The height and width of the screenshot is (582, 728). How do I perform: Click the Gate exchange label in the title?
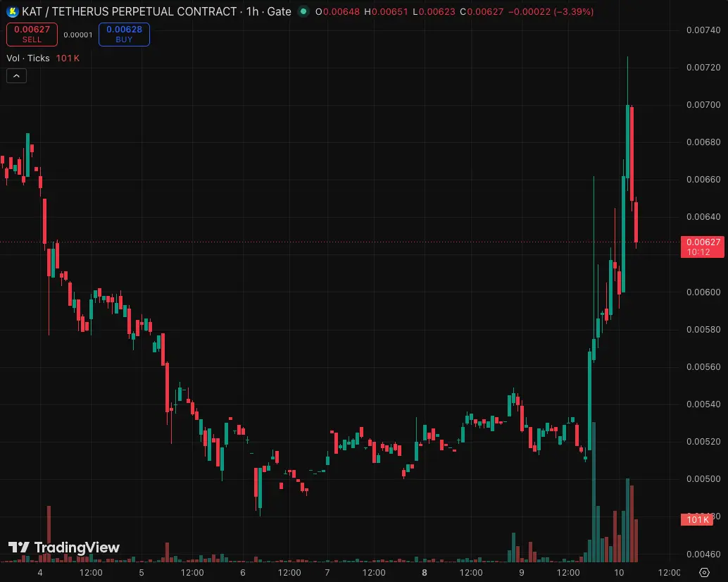point(279,11)
